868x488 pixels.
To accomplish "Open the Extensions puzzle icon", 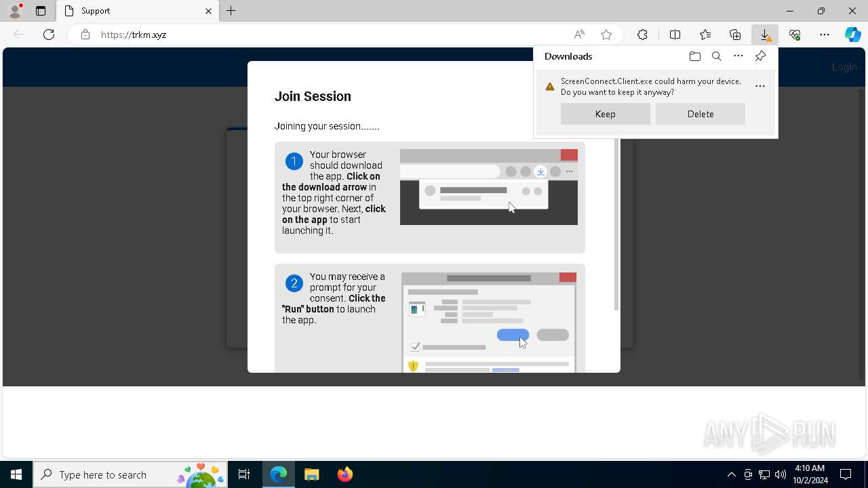I will point(642,35).
